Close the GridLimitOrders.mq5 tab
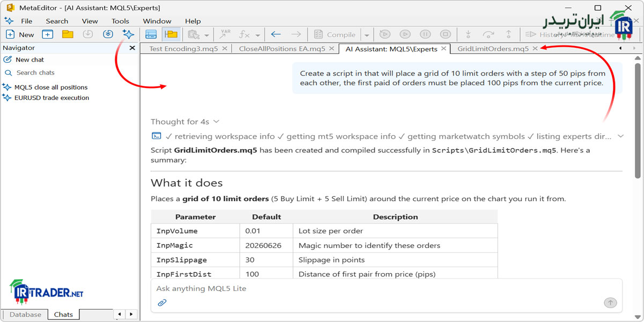 [x=535, y=48]
